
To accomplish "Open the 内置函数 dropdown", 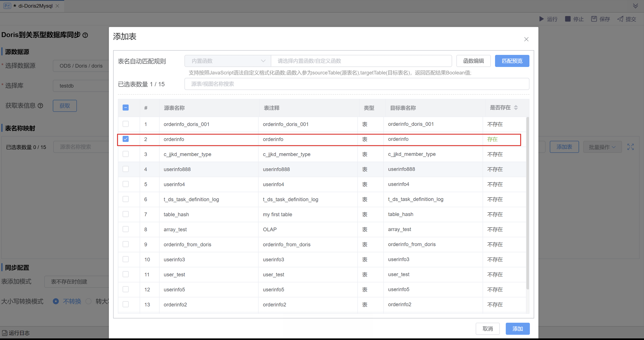I will pos(228,61).
